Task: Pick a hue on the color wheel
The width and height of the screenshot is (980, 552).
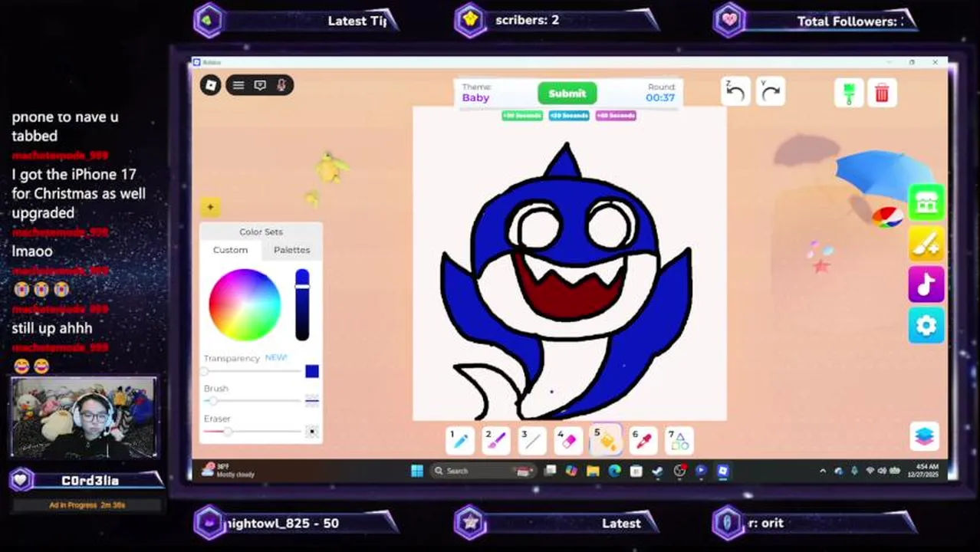Action: [245, 304]
